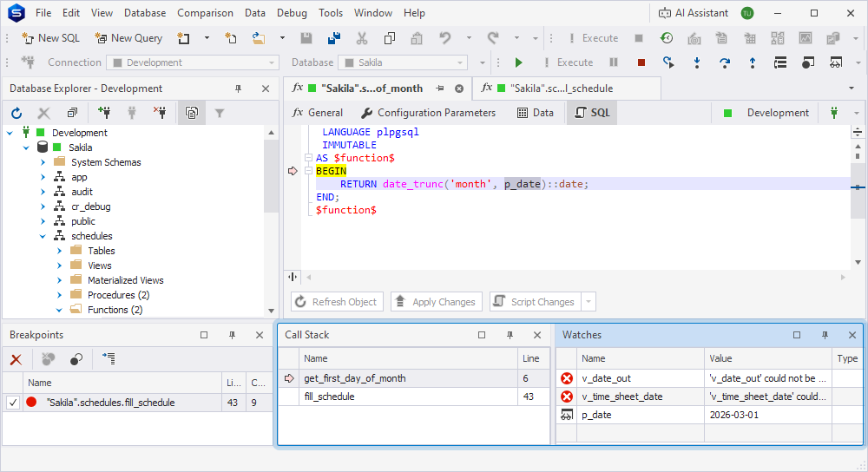Image resolution: width=868 pixels, height=472 pixels.
Task: Start debugging with the green play icon
Action: (519, 62)
